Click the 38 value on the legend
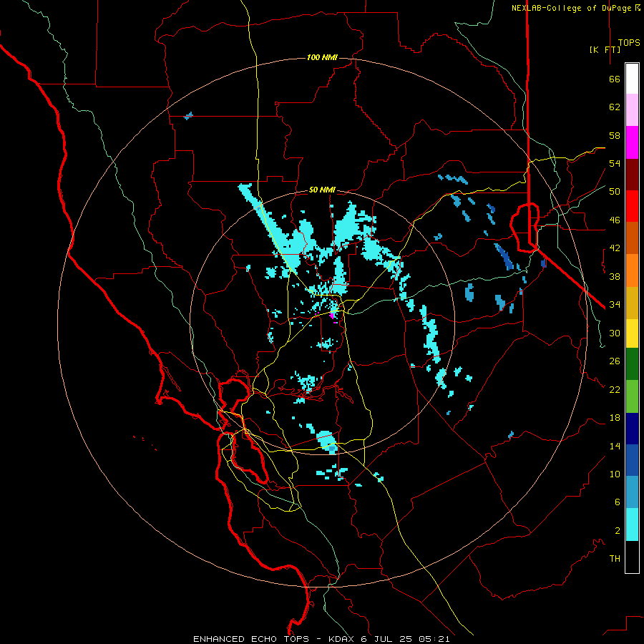This screenshot has height=644, width=644. [615, 276]
